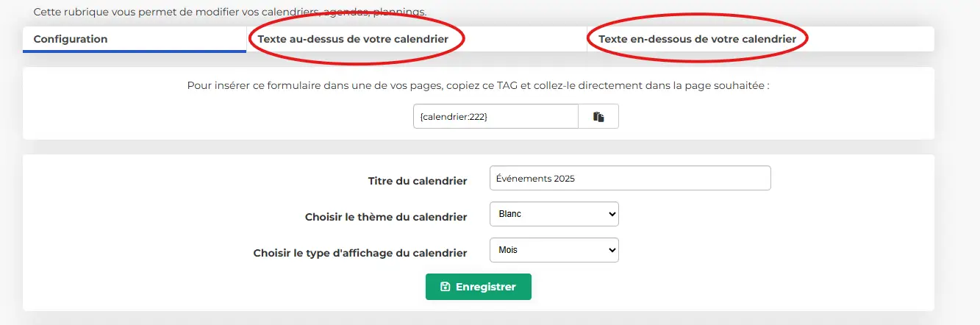Viewport: 980px width, 325px height.
Task: Click the arrow of the Mois display select
Action: point(611,250)
